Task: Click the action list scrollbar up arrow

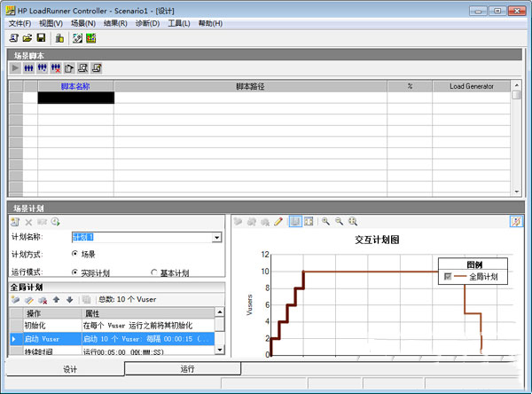Action: 220,312
